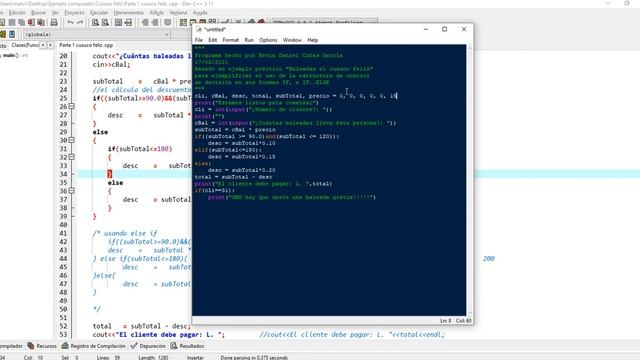The image size is (640, 360).
Task: Open the Edit menu in IDLE window
Action: pos(213,40)
